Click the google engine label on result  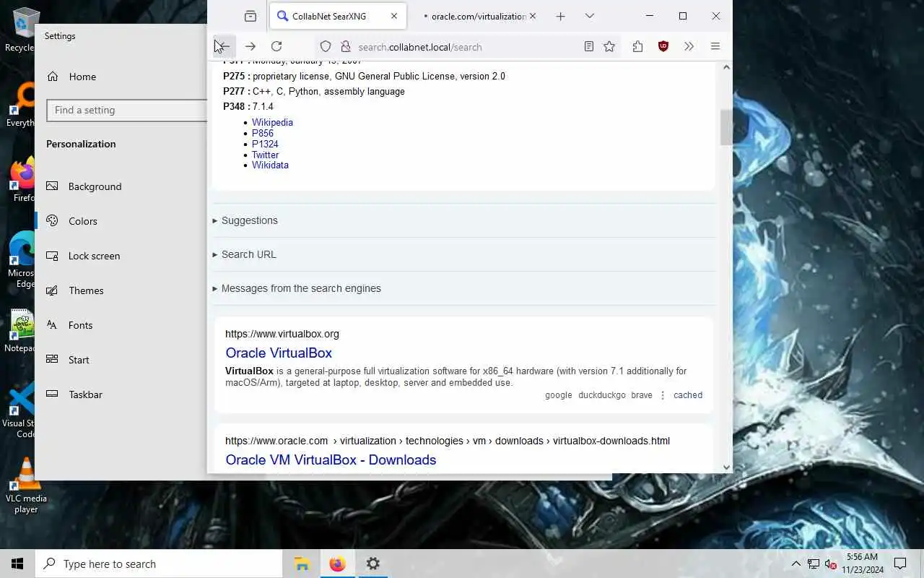[x=558, y=395]
